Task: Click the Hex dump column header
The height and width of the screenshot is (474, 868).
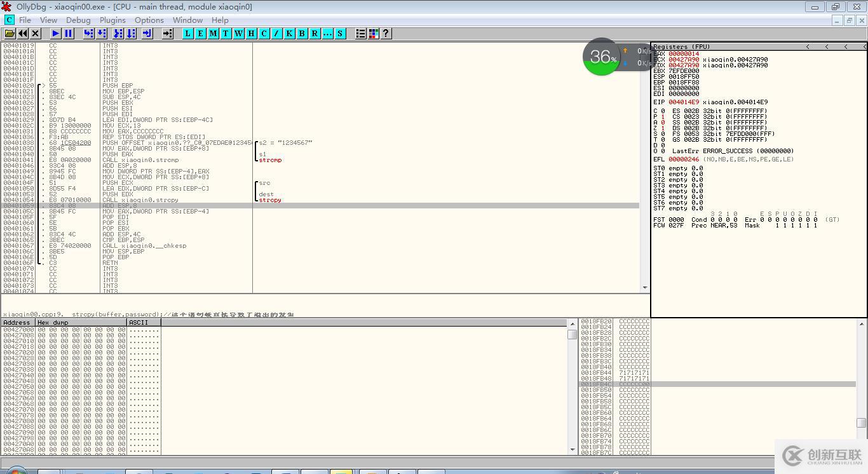Action: [81, 322]
